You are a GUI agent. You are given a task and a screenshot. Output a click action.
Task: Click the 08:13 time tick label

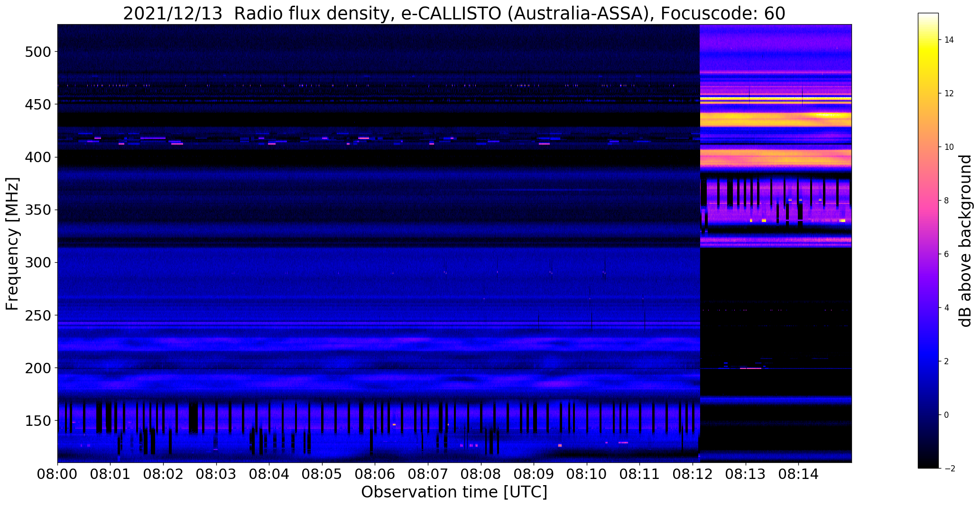(x=745, y=474)
